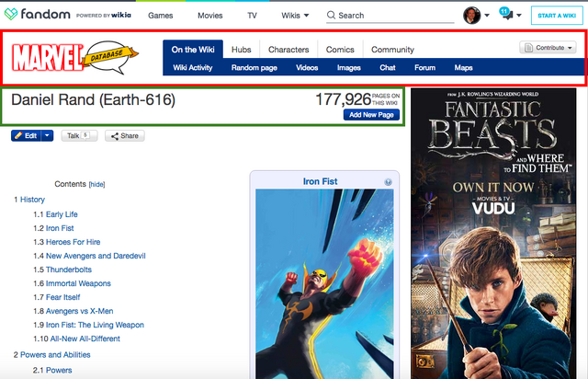This screenshot has width=588, height=379.
Task: Open the Games menu
Action: pyautogui.click(x=161, y=16)
